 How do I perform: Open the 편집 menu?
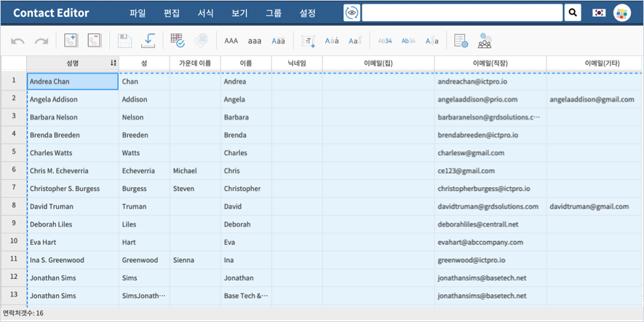click(171, 12)
